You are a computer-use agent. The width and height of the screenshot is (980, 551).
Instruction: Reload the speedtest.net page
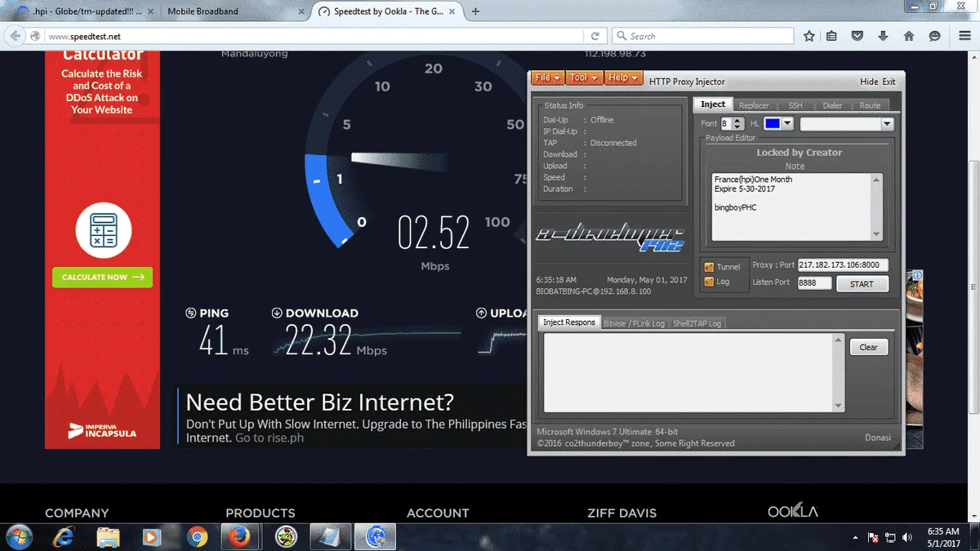[x=595, y=36]
